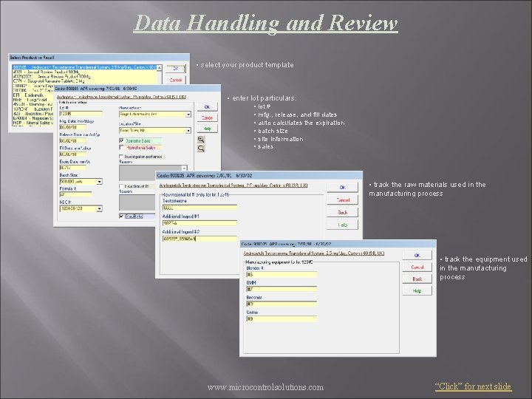Image resolution: width=532 pixels, height=399 pixels.
Task: Click the "Click" for next slide link
Action: pos(474,386)
